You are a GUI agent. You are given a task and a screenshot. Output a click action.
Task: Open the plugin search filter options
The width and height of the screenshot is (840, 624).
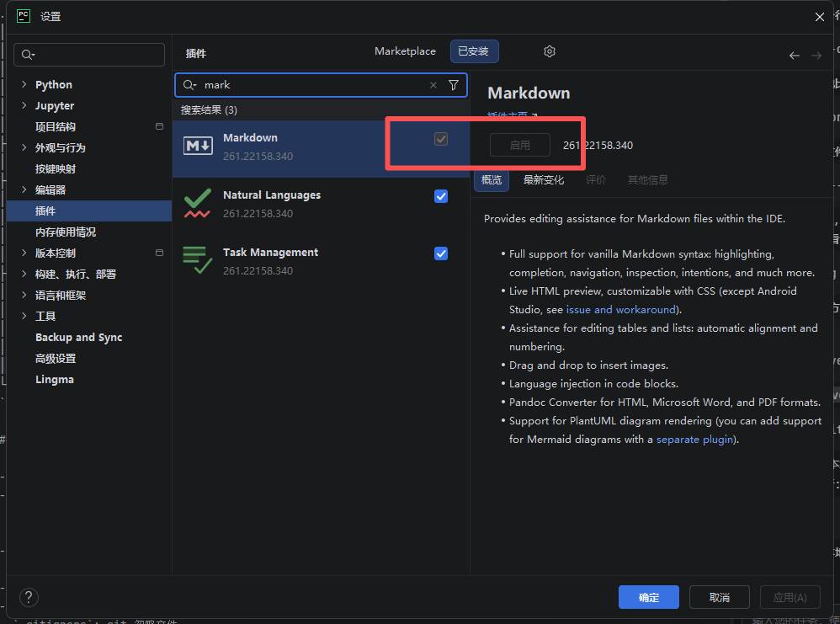coord(454,85)
